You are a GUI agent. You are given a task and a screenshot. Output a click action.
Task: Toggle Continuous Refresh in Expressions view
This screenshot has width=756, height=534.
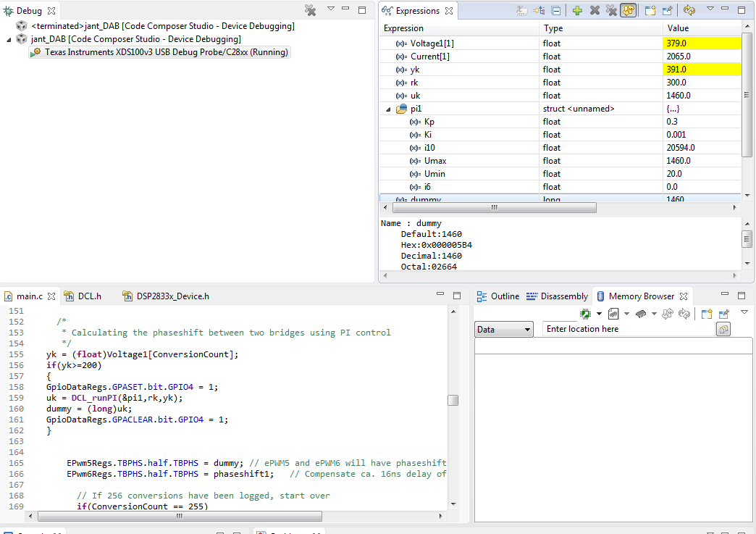click(629, 11)
